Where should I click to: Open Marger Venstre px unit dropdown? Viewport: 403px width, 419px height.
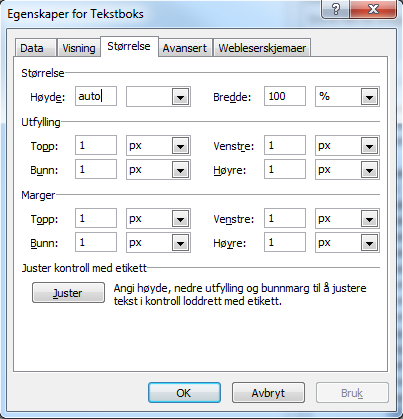[x=347, y=219]
